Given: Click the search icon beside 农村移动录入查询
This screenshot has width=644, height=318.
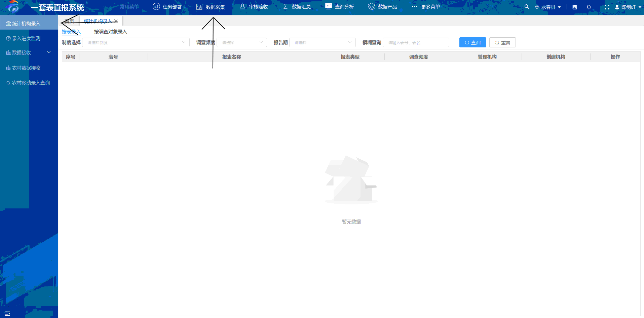Looking at the screenshot, I should tap(8, 83).
